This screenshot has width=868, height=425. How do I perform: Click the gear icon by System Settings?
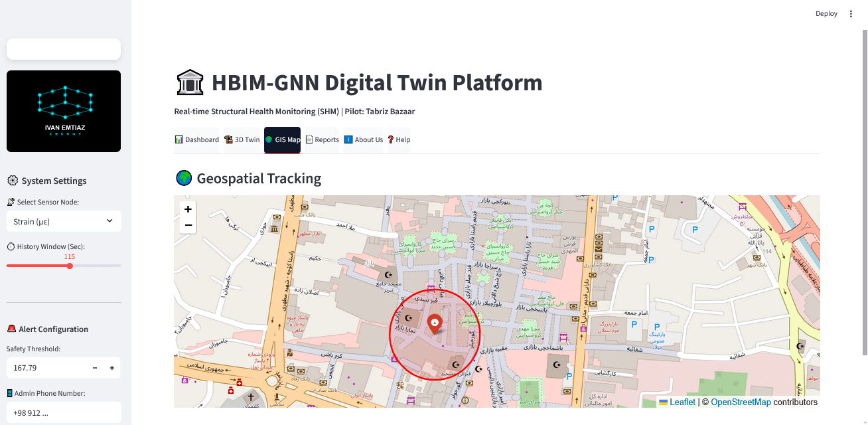point(12,181)
